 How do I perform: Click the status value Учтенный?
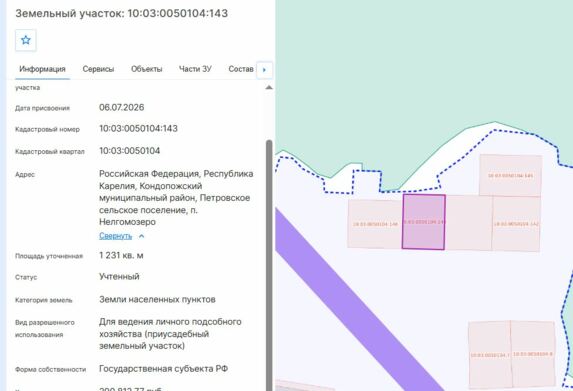click(119, 277)
